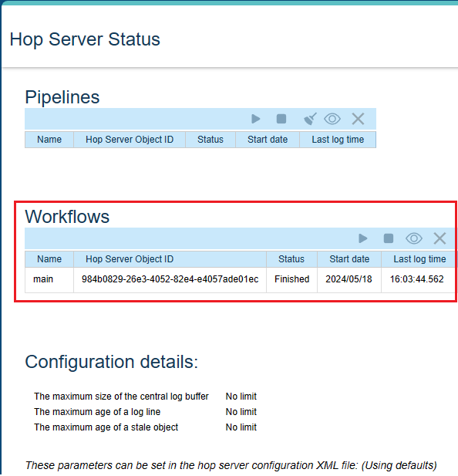The height and width of the screenshot is (476, 458).
Task: Start the selected workflow with play icon
Action: [362, 238]
